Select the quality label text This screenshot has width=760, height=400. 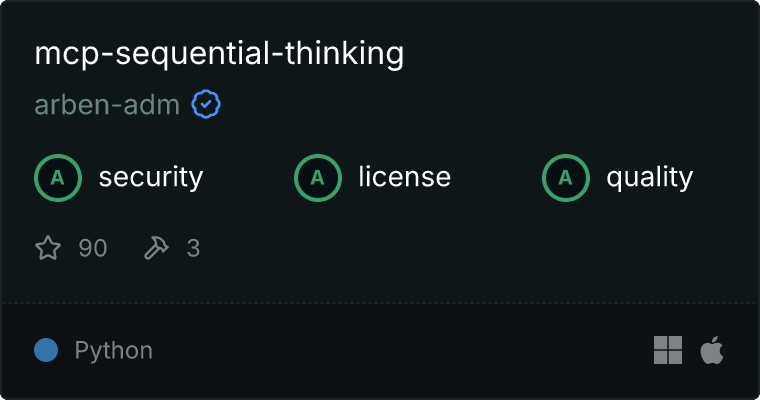(649, 178)
